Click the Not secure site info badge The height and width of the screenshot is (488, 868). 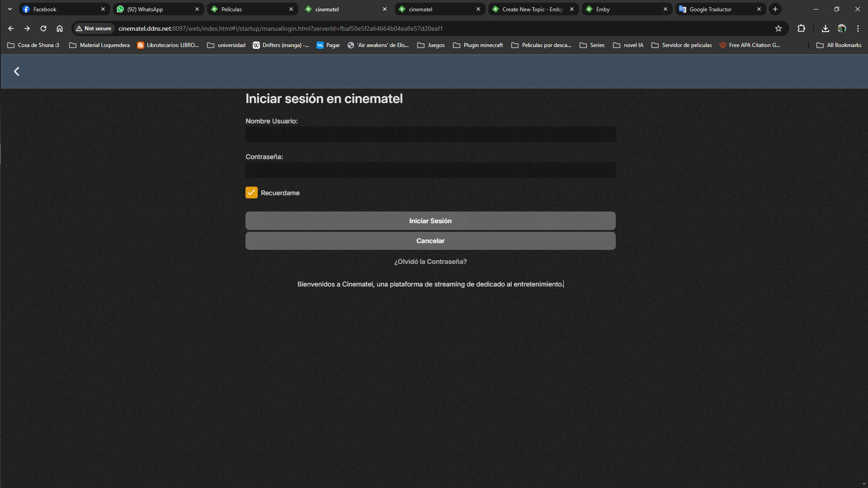(94, 28)
